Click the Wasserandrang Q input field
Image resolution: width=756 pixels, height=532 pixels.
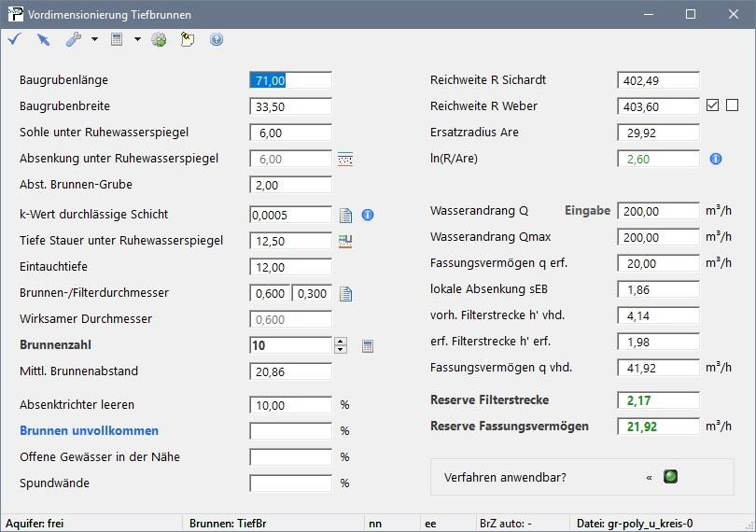tap(657, 211)
